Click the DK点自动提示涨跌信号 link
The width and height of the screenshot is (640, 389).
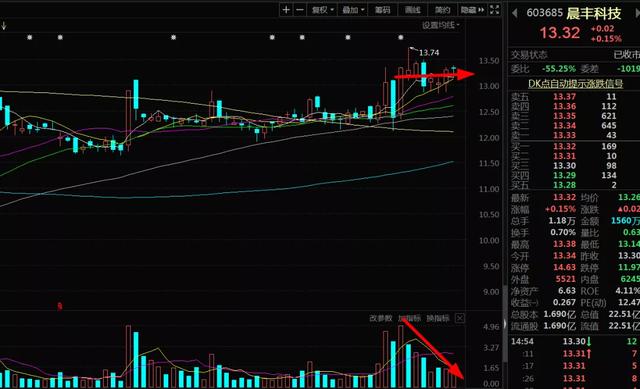tap(576, 84)
